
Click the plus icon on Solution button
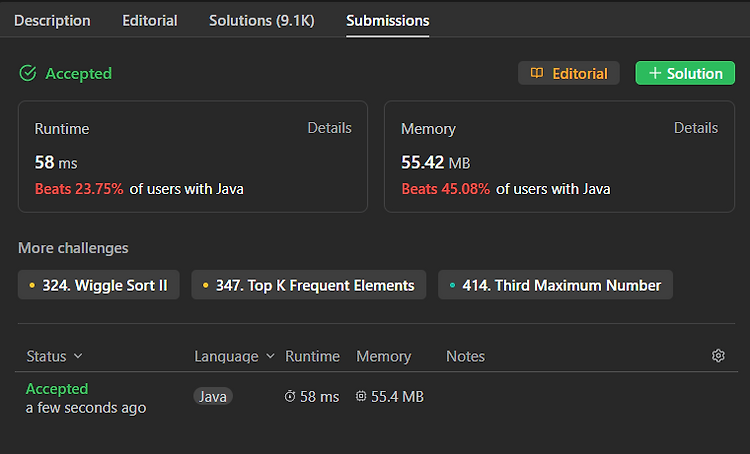click(x=655, y=73)
